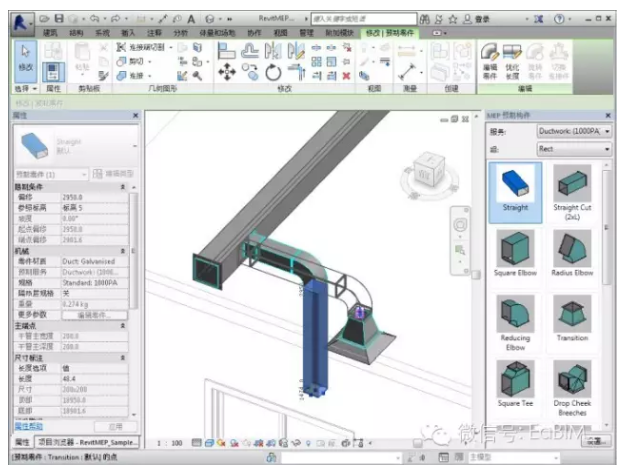Open the Insert ribbon tab
The height and width of the screenshot is (475, 623).
tap(128, 33)
